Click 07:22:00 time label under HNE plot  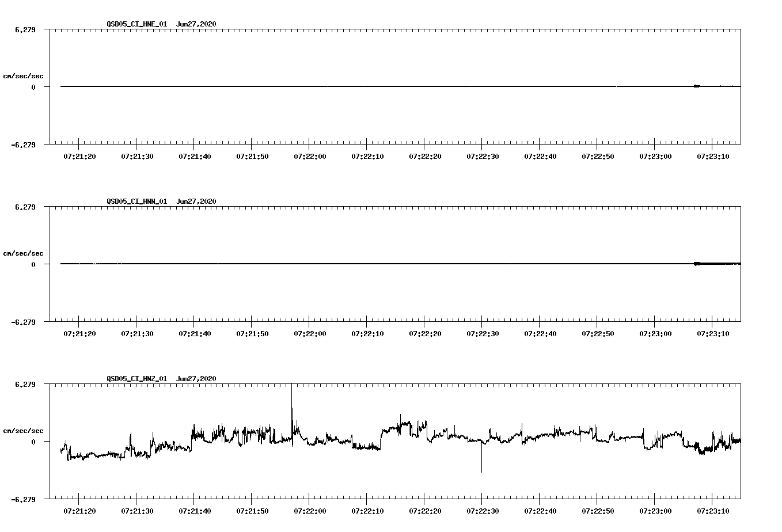point(310,156)
